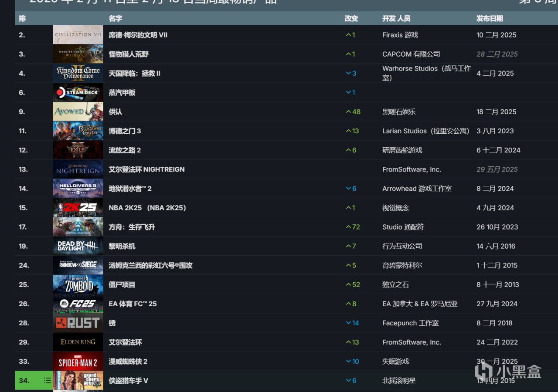The image size is (558, 392).
Task: Select the green rank 34 cell
Action: [x=33, y=380]
